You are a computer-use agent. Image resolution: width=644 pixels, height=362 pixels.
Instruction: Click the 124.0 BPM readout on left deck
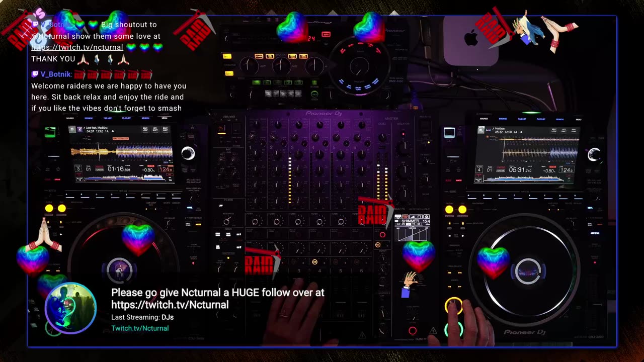point(166,169)
